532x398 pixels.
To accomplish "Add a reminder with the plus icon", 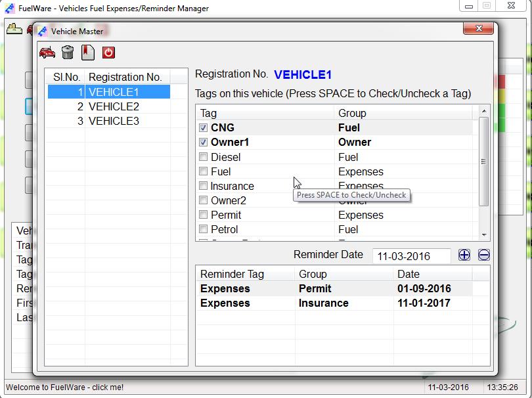I will click(464, 255).
